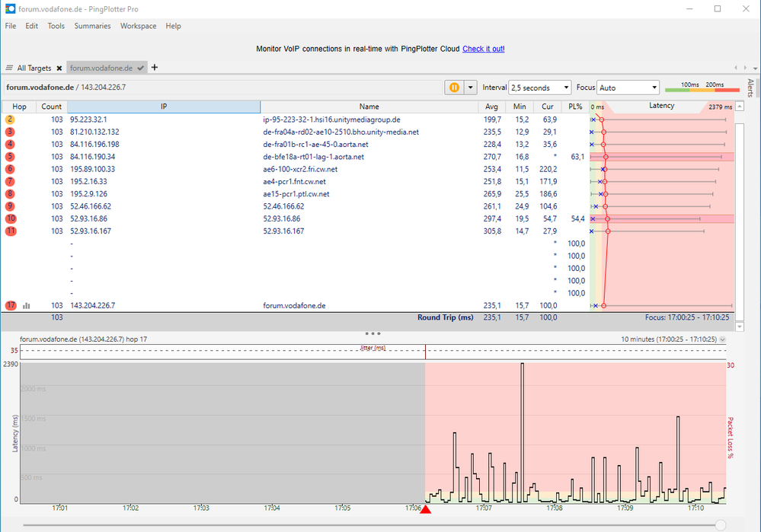Expand the 10 minutes timeline range chevron

pos(722,339)
